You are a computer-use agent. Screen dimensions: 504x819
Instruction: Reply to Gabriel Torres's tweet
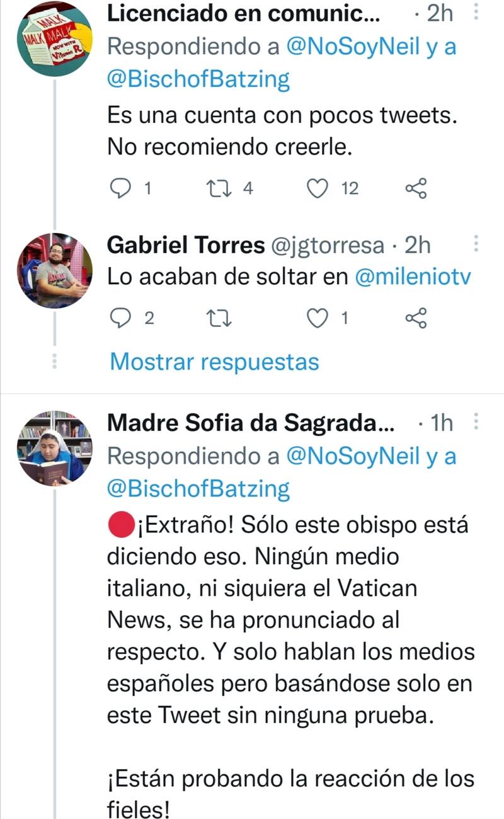pos(120,319)
